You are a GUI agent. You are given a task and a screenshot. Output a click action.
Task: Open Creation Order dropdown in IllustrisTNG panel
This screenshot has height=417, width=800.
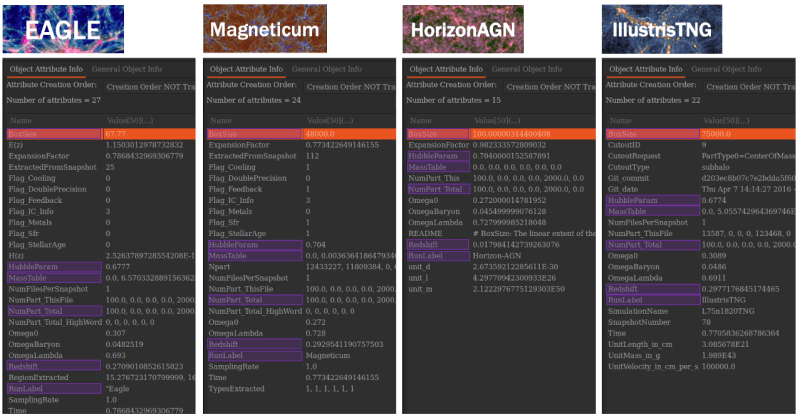click(x=749, y=87)
